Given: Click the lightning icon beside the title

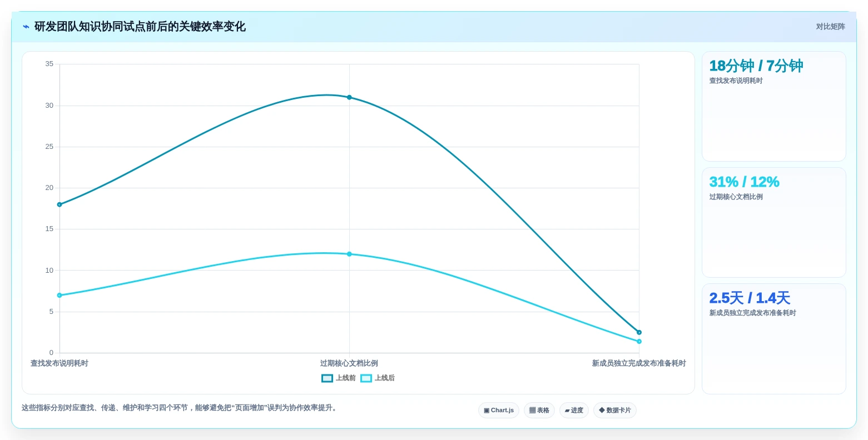Looking at the screenshot, I should [26, 27].
